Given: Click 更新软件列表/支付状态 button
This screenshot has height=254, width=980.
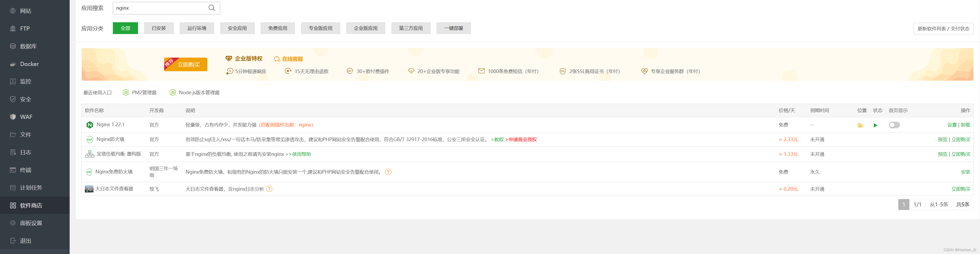Looking at the screenshot, I should pos(944,28).
